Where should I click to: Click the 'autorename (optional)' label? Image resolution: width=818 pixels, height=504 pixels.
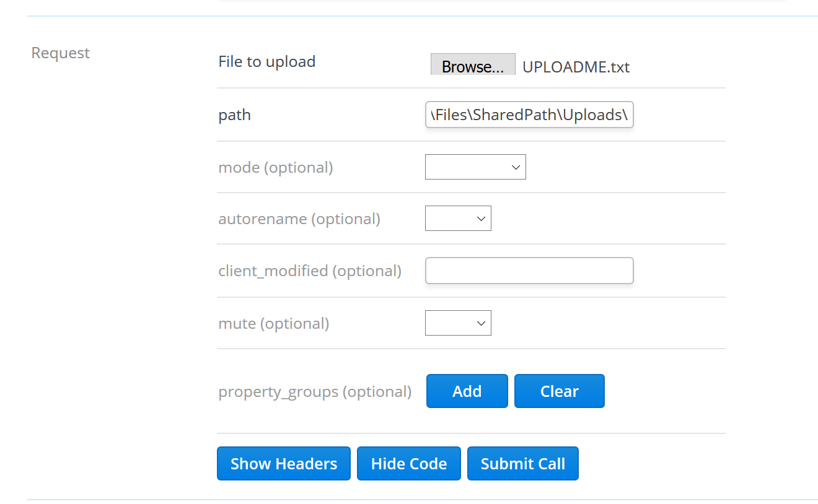[x=299, y=219]
